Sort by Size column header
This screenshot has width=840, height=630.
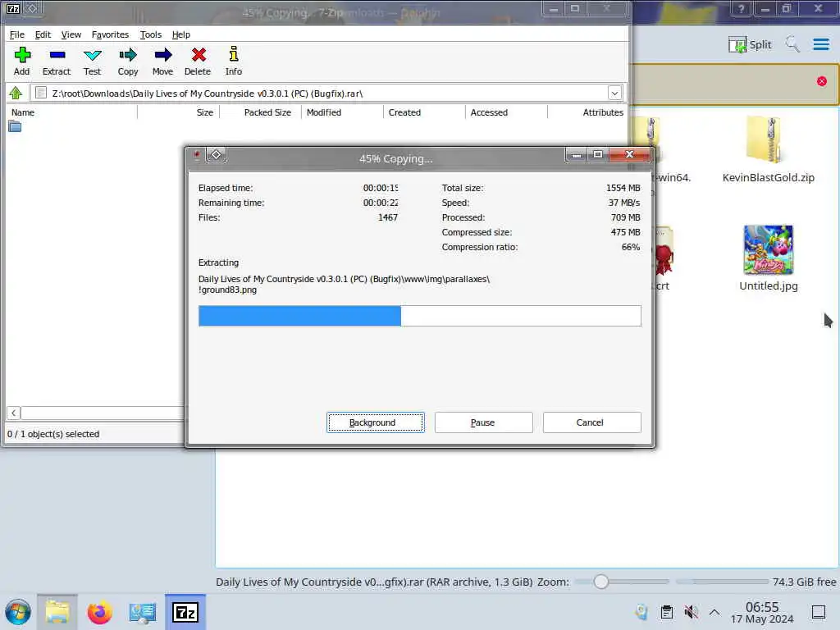click(x=178, y=112)
